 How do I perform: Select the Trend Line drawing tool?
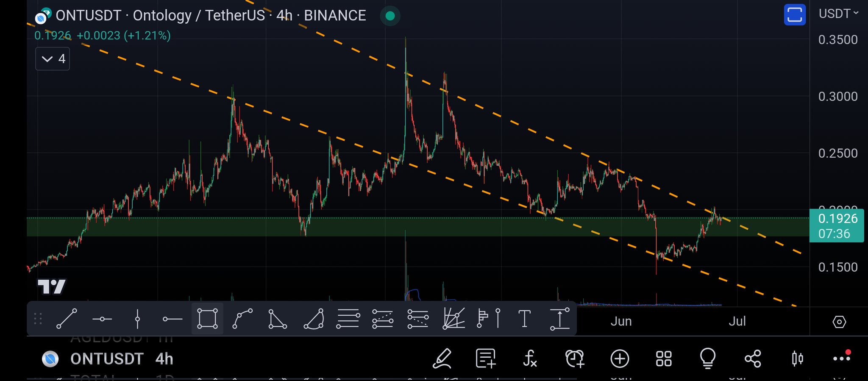(x=67, y=319)
